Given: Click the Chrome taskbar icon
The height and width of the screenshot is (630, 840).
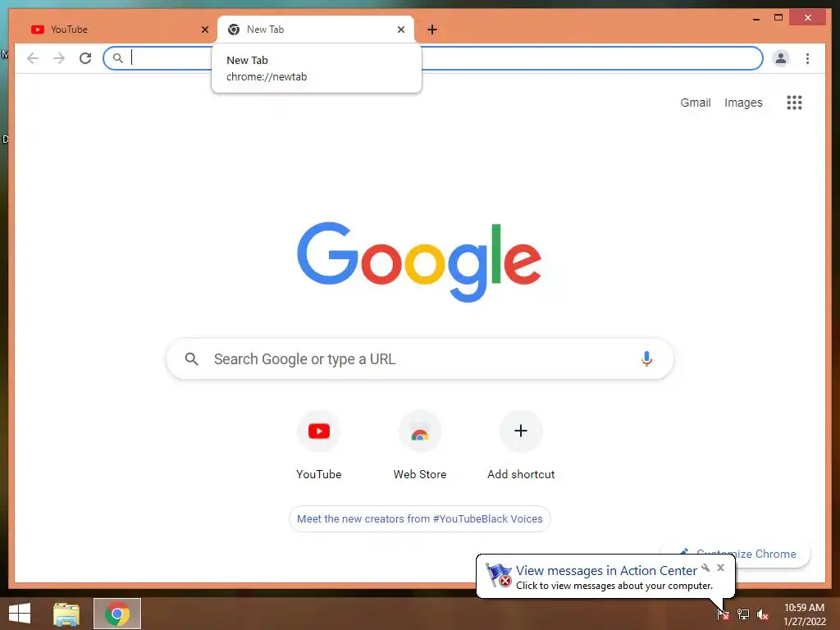Looking at the screenshot, I should click(x=117, y=614).
